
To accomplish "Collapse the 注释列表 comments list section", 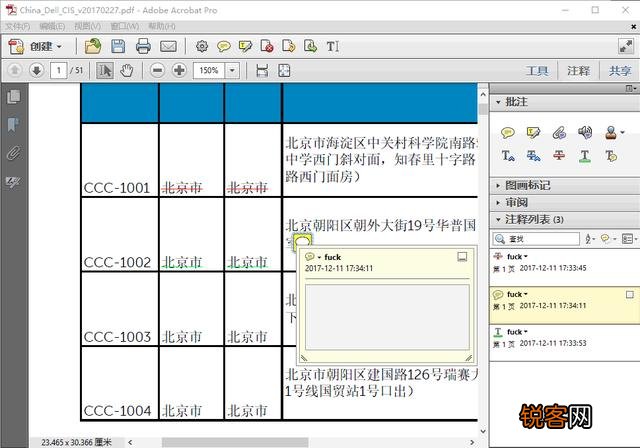I will click(x=497, y=219).
